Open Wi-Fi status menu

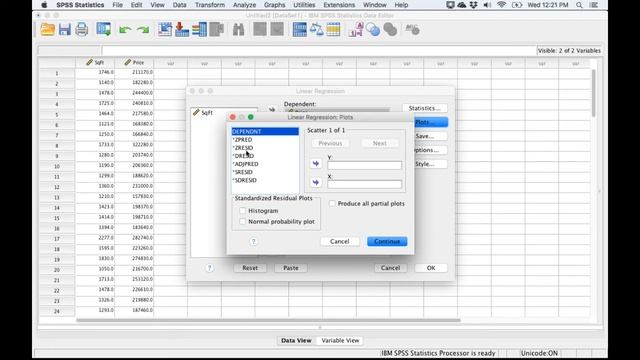pos(501,5)
